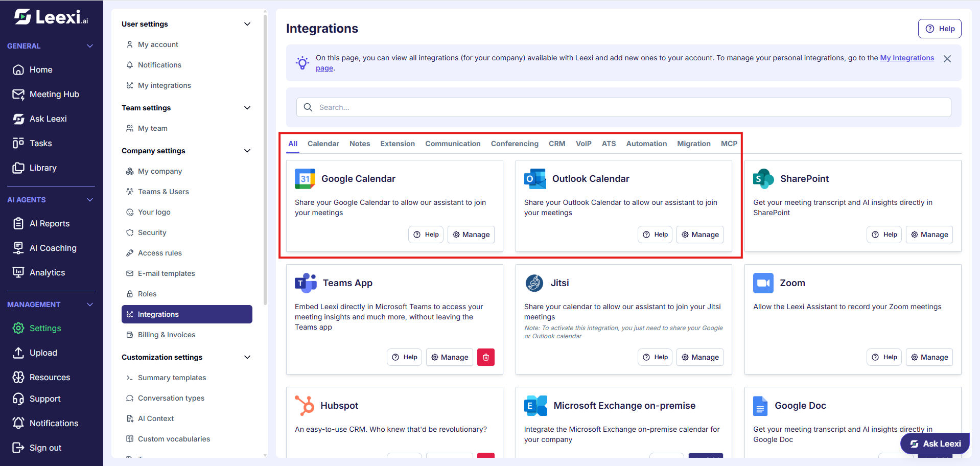Click the Google Calendar app icon
The width and height of the screenshot is (980, 466).
305,179
